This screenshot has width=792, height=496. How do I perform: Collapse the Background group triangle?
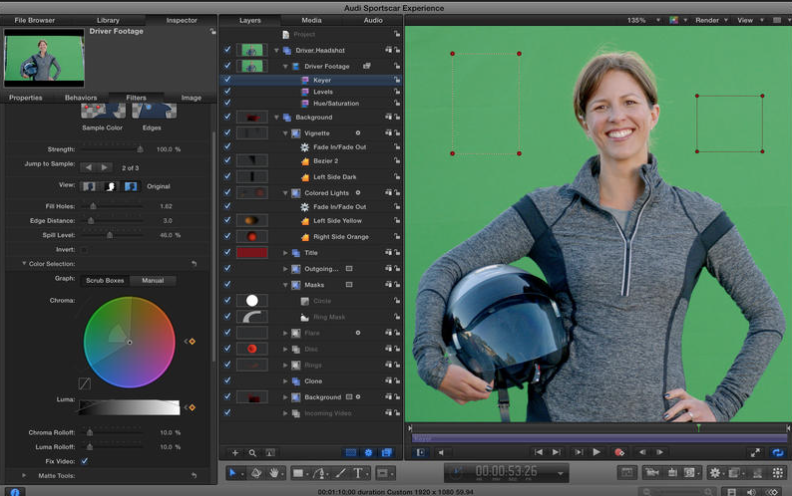tap(275, 117)
